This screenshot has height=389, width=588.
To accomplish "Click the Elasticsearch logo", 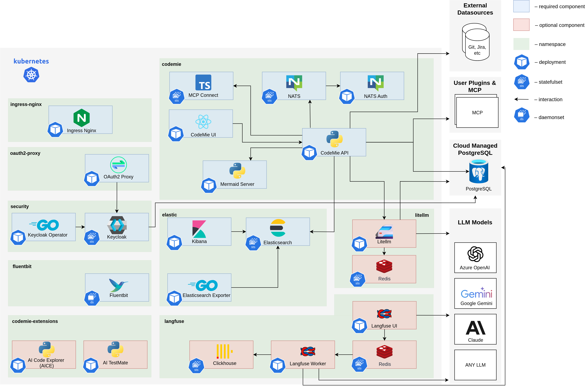I will pos(278,228).
